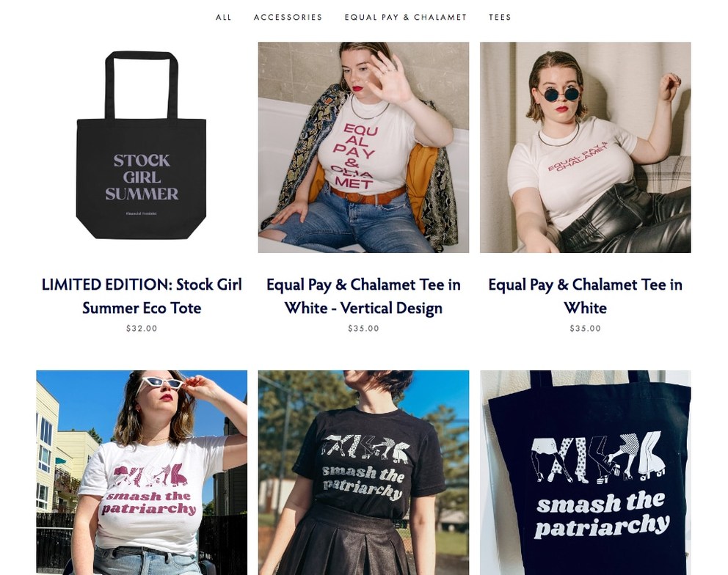Click the tote bag handles in first product
This screenshot has width=728, height=575.
[x=142, y=85]
